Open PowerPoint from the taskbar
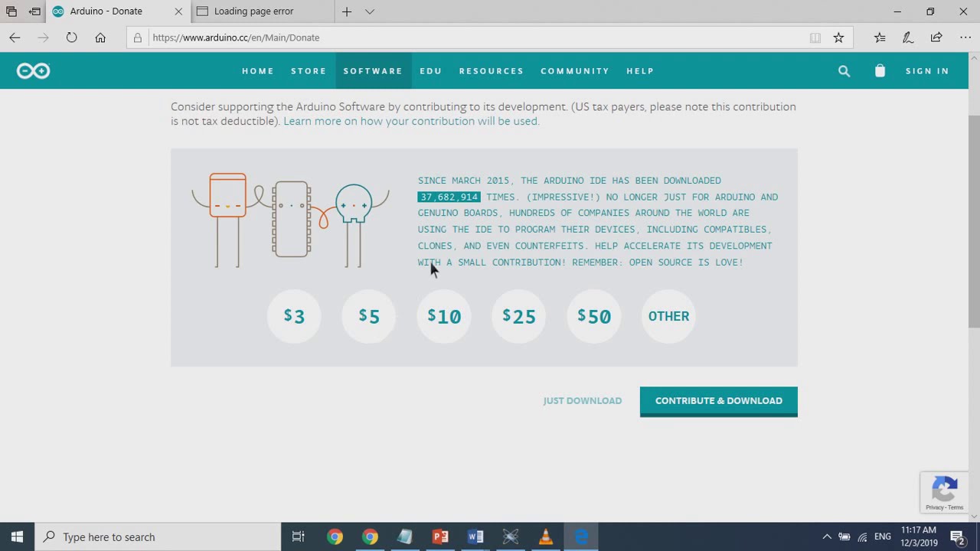This screenshot has height=551, width=980. pos(440,536)
